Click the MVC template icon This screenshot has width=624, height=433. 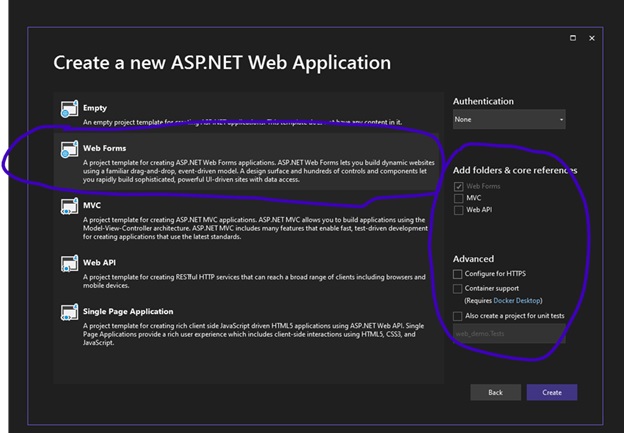(69, 207)
